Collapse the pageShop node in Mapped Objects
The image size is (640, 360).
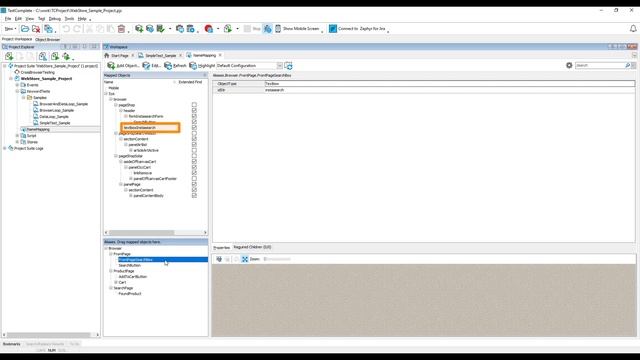pos(116,105)
